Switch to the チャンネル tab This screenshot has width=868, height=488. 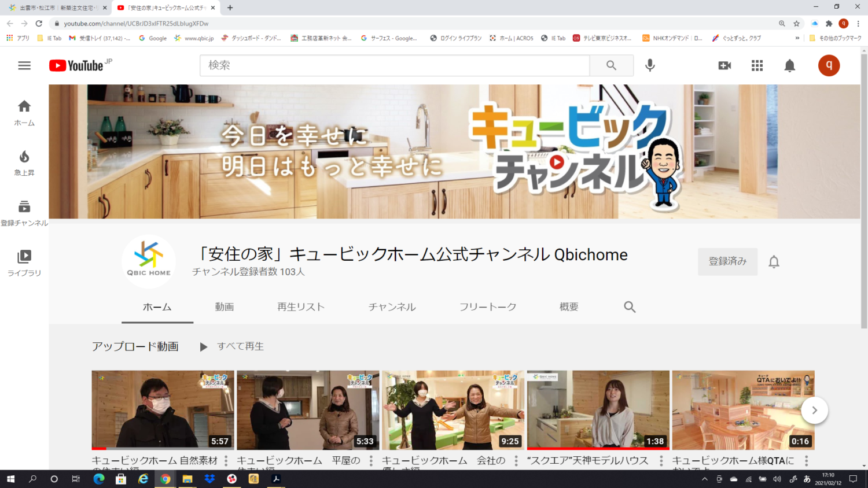click(x=392, y=307)
